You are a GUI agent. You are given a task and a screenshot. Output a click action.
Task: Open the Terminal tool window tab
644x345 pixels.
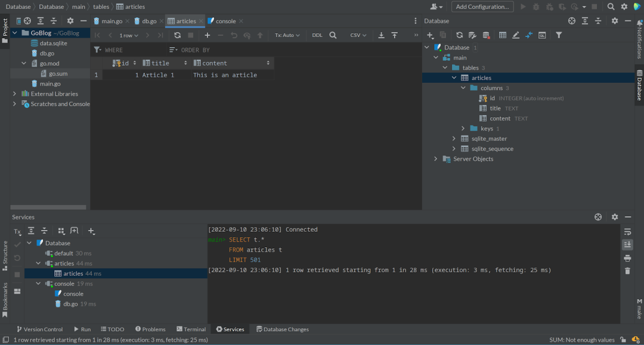[191, 329]
